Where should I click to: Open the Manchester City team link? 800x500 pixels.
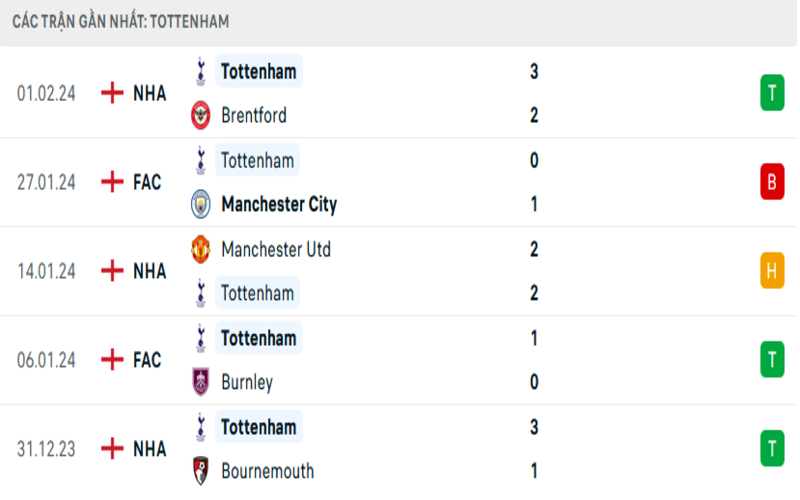pyautogui.click(x=279, y=204)
